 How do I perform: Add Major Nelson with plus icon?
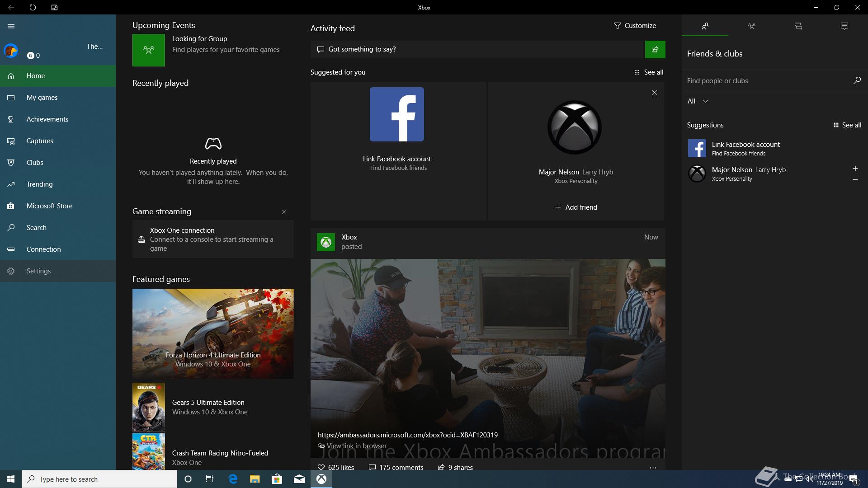coord(855,169)
